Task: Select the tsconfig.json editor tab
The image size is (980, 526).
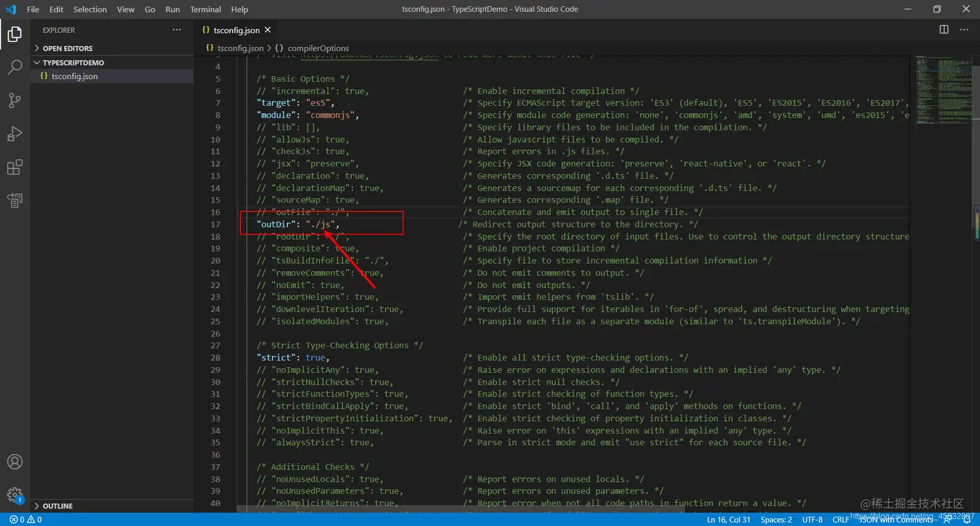Action: coord(236,30)
